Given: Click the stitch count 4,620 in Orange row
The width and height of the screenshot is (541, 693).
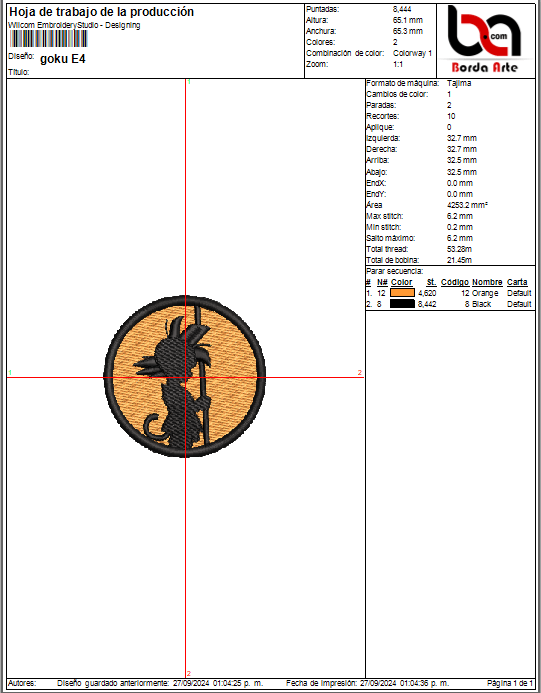Looking at the screenshot, I should pos(427,293).
